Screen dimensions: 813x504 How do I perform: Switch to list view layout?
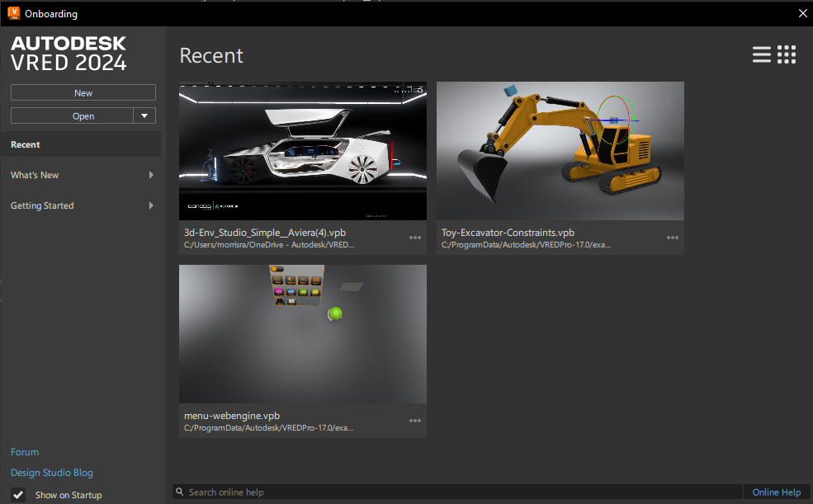coord(761,54)
